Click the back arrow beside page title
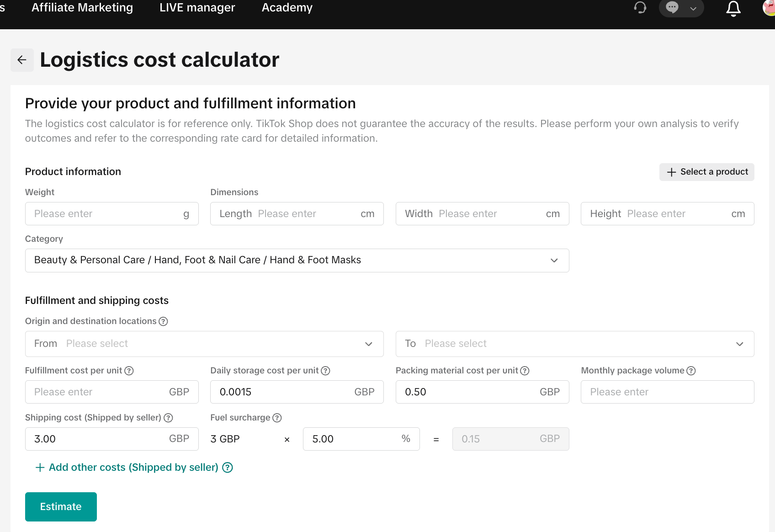The image size is (775, 532). 22,60
